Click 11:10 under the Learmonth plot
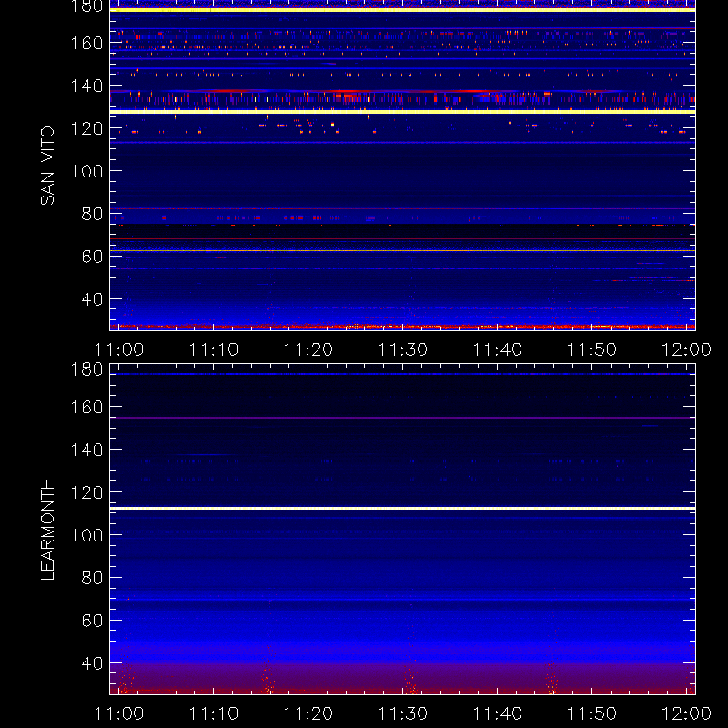Screen dimensions: 728x728 pyautogui.click(x=214, y=713)
